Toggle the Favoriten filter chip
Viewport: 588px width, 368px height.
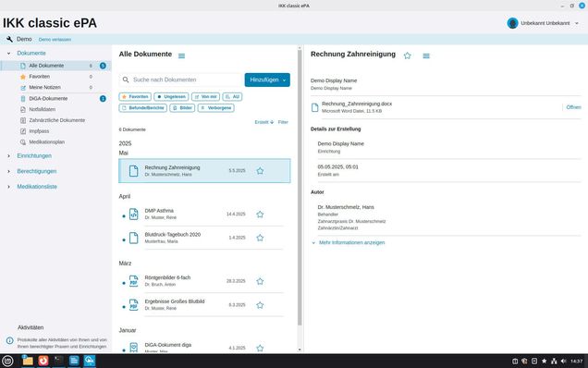coord(135,97)
